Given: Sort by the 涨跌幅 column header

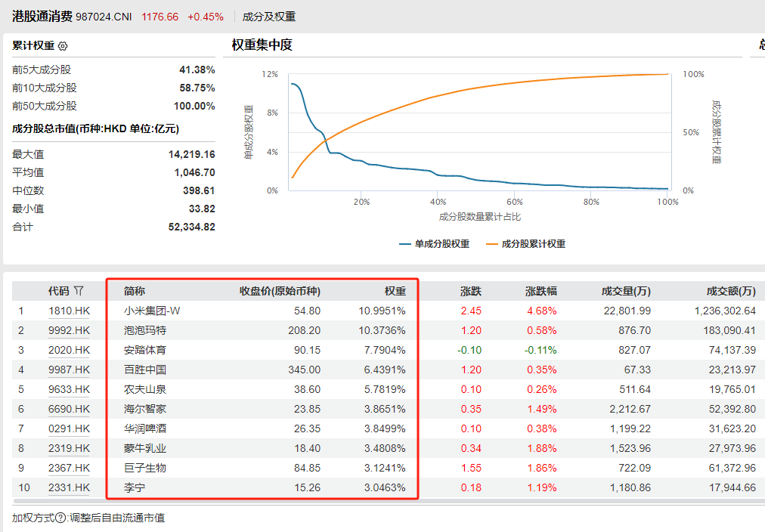Looking at the screenshot, I should [541, 291].
